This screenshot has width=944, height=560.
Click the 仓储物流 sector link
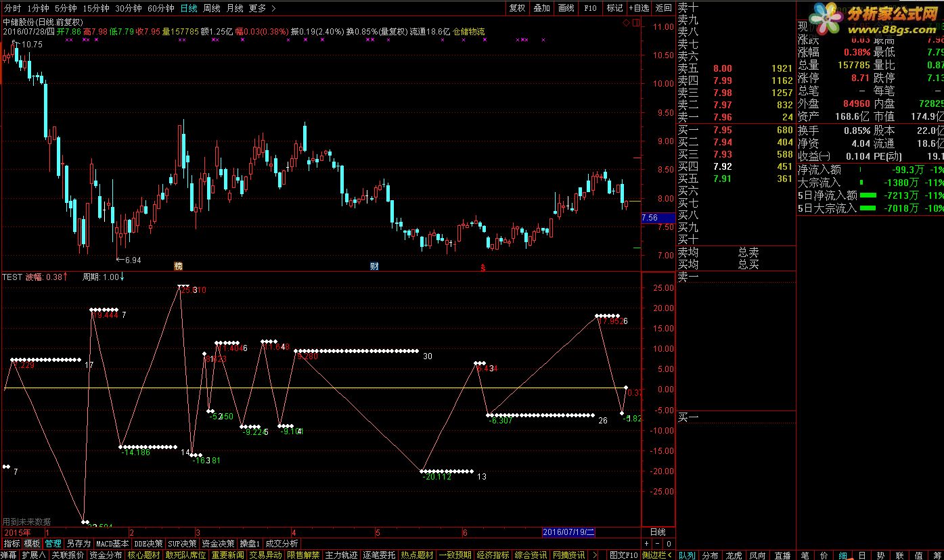coord(468,31)
